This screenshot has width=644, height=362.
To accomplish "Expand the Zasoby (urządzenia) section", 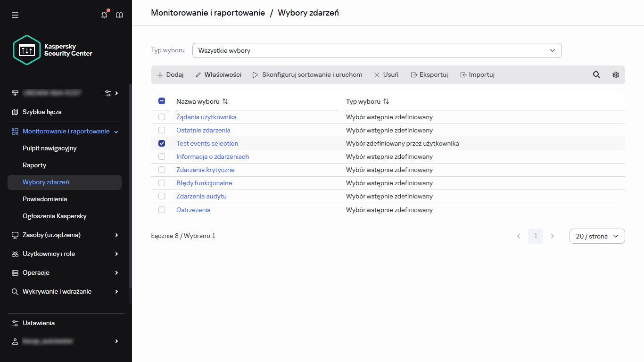I will [x=51, y=235].
